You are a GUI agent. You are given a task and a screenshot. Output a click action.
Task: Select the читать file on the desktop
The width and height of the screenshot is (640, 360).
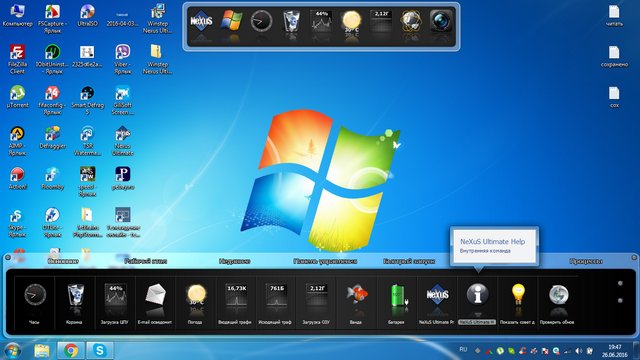(x=614, y=16)
